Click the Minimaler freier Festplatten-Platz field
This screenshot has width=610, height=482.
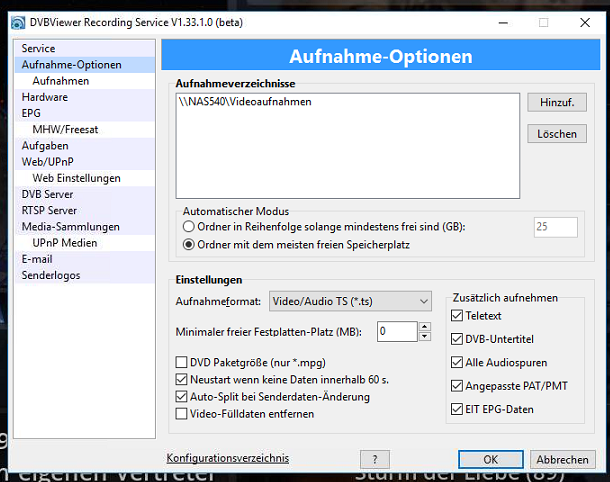tap(397, 331)
